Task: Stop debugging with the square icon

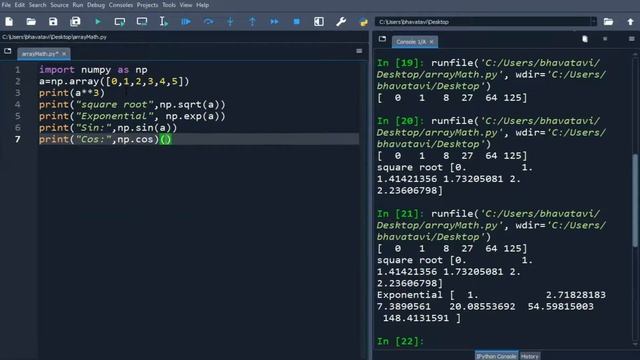Action: (x=297, y=22)
